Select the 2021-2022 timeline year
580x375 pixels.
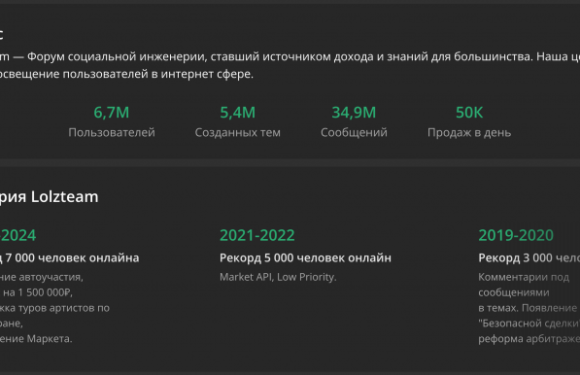tap(257, 235)
